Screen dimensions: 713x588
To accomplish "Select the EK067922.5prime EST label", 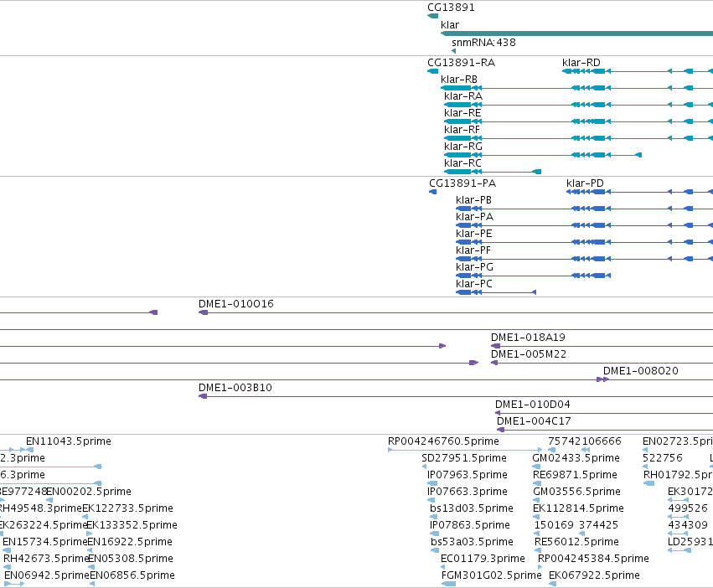I will click(594, 576).
